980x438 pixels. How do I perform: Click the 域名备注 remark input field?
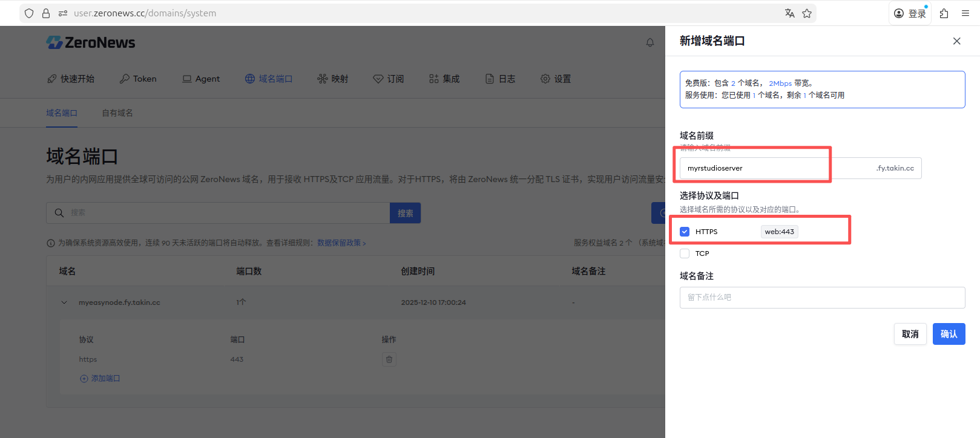pos(822,298)
